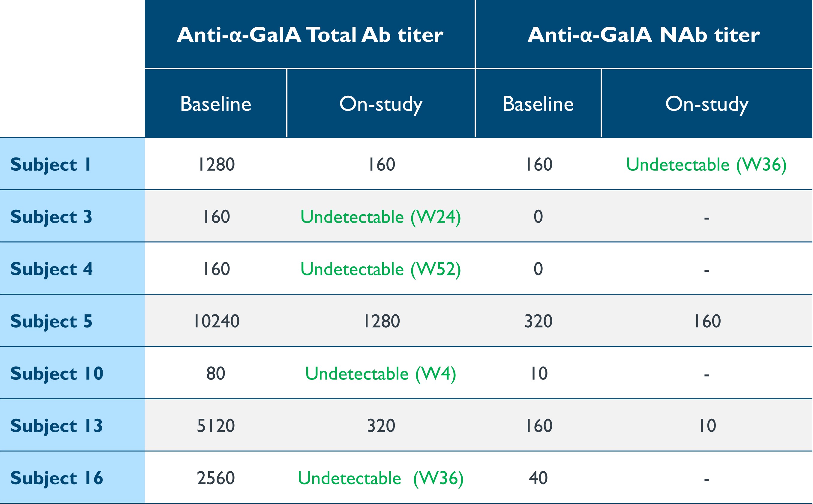Click the Anti-α-GalA NAb titer header
813x504 pixels.
click(643, 35)
